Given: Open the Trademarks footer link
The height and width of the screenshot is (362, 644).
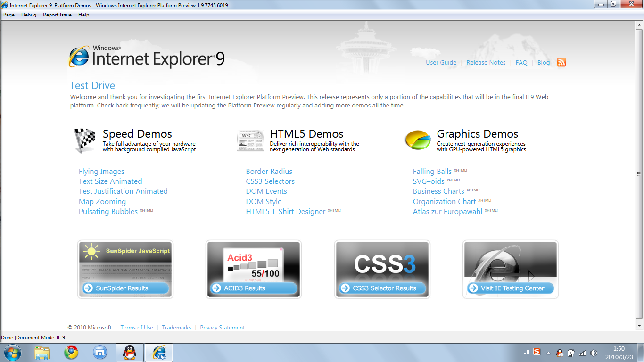Looking at the screenshot, I should [x=177, y=328].
